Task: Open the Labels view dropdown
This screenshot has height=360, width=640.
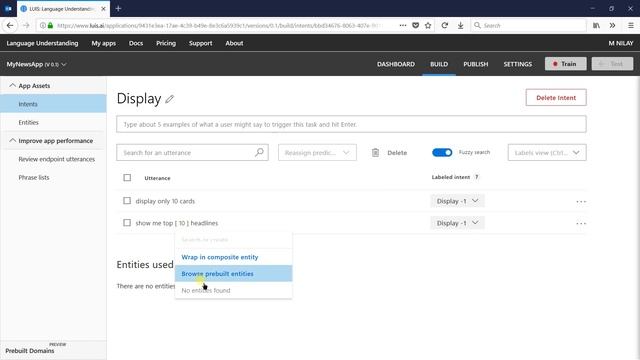Action: (547, 152)
